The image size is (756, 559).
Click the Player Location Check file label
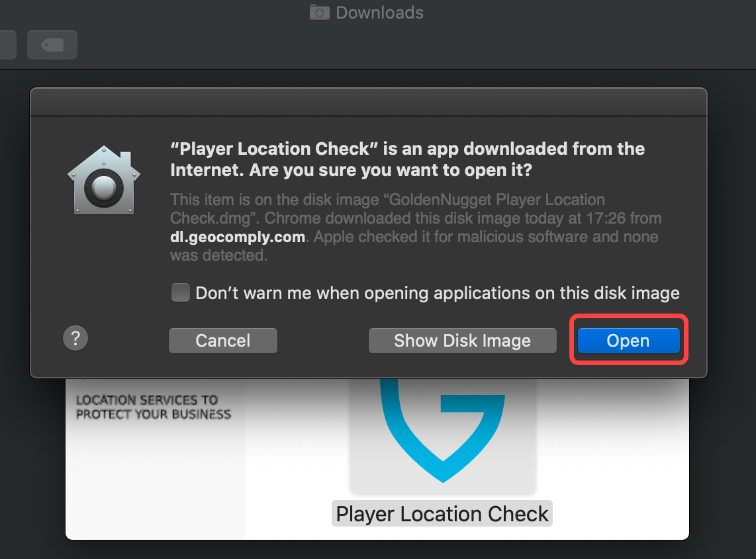tap(442, 514)
